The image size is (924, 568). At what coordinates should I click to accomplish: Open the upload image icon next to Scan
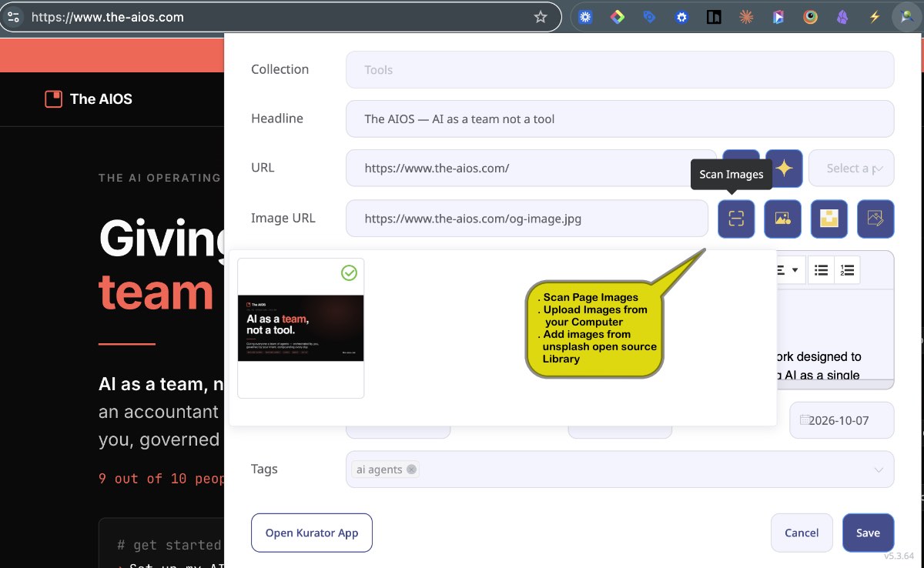click(x=782, y=219)
